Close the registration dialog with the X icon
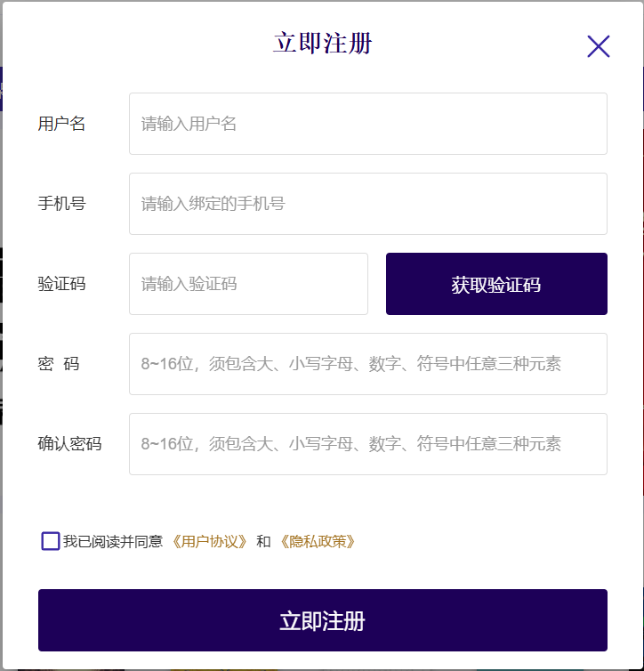The image size is (644, 671). coord(599,46)
